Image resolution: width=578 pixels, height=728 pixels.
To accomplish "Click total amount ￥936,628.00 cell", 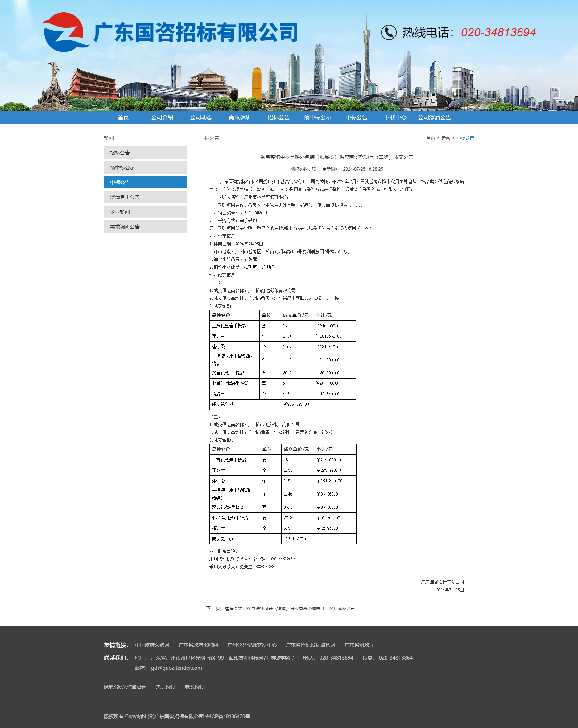I will point(318,405).
